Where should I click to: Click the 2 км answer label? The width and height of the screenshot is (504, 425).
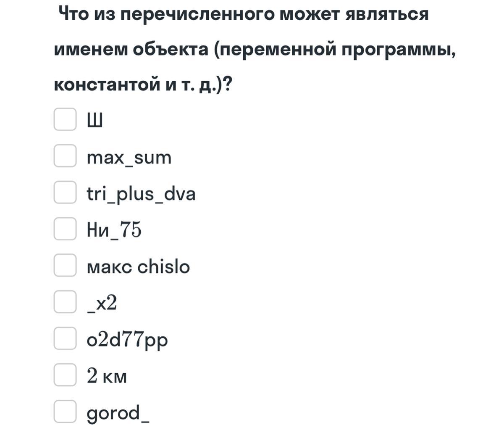[107, 376]
